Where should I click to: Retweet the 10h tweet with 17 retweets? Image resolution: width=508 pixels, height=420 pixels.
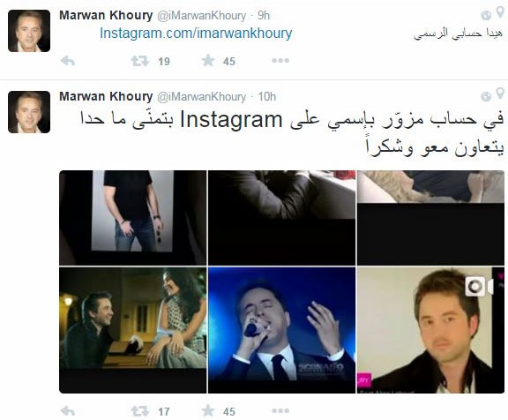[x=139, y=411]
